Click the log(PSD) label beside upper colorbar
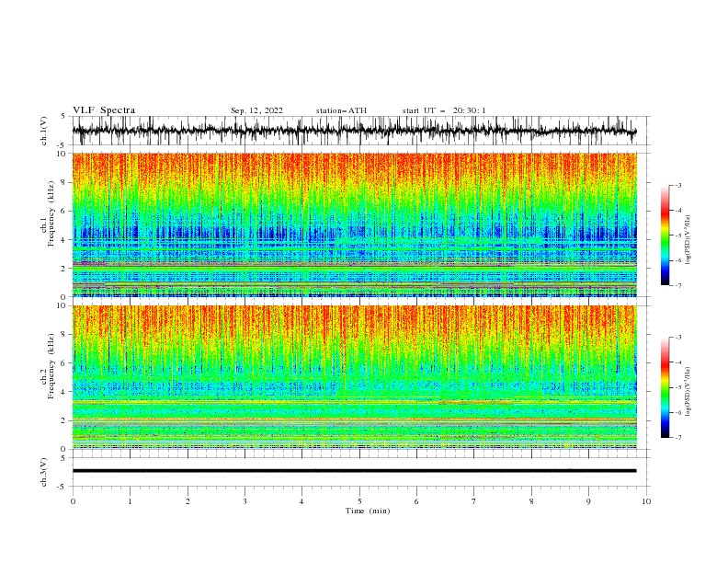This screenshot has width=728, height=563. [x=688, y=240]
